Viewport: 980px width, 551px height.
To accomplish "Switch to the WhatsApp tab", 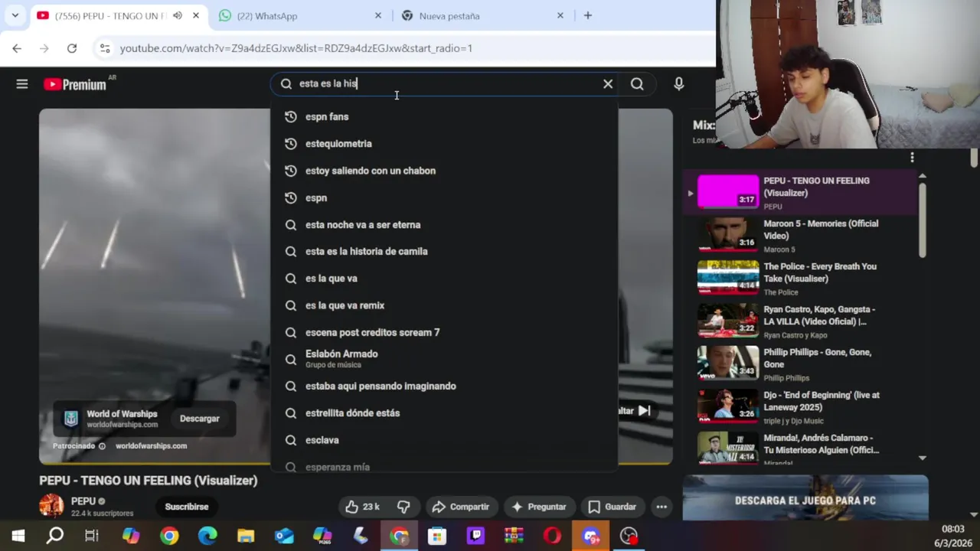I will [299, 15].
